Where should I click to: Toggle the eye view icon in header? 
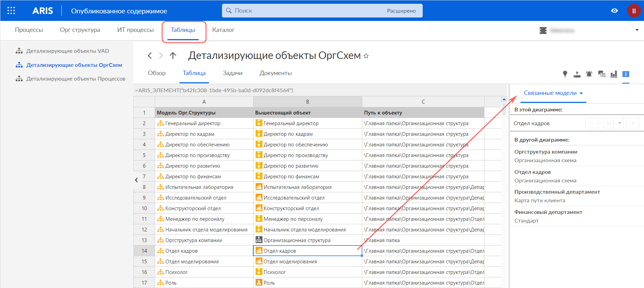click(x=614, y=11)
